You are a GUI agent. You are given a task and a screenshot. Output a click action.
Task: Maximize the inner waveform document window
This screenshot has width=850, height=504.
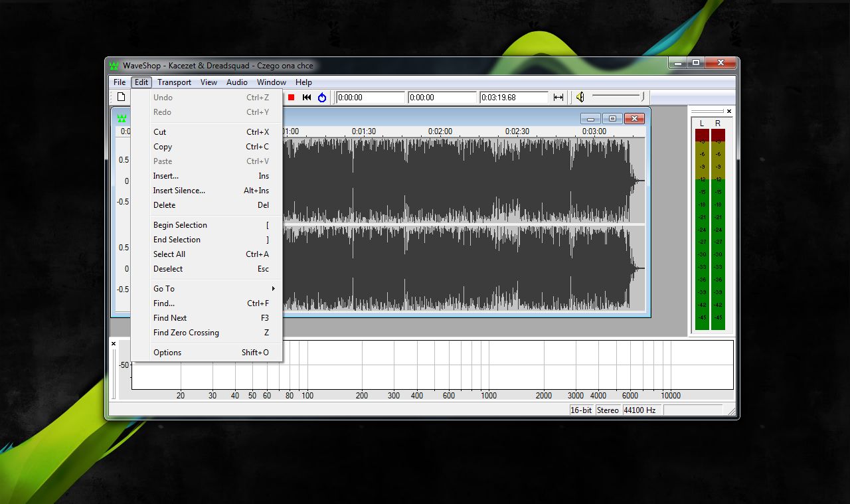click(x=612, y=118)
